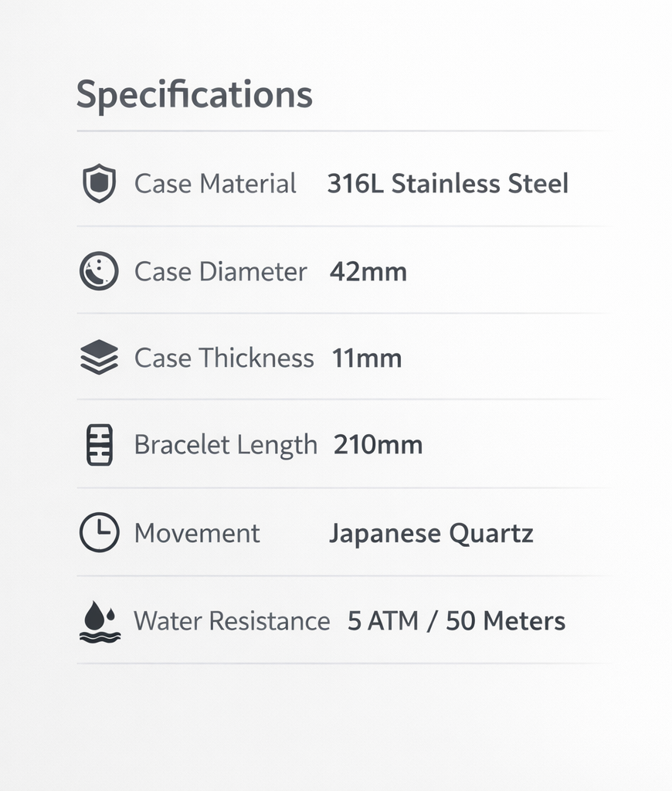
Task: Select the Case Material label
Action: pyautogui.click(x=215, y=184)
